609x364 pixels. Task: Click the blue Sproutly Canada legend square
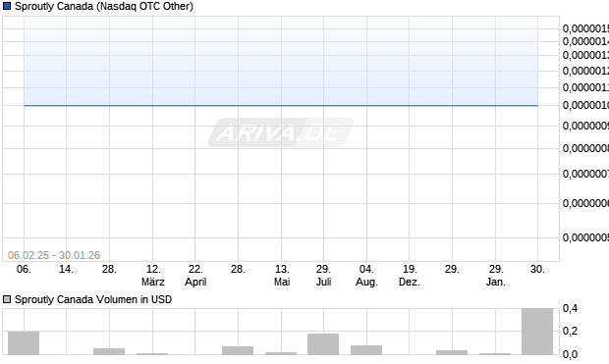(x=7, y=6)
